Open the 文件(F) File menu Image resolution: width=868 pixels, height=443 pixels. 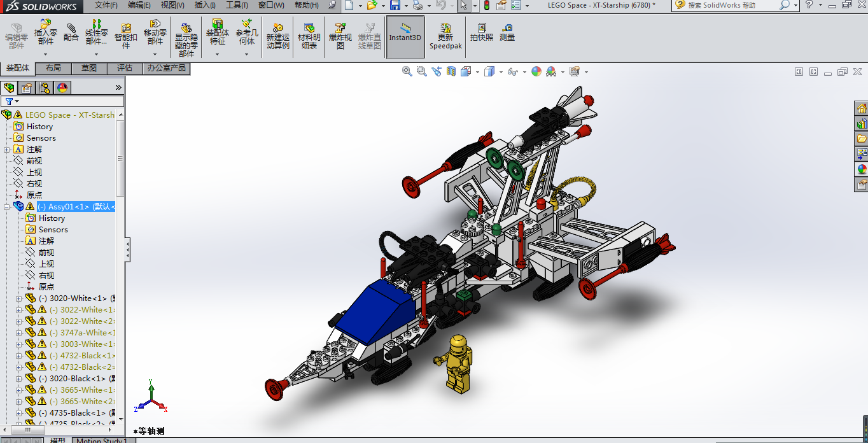coord(106,5)
